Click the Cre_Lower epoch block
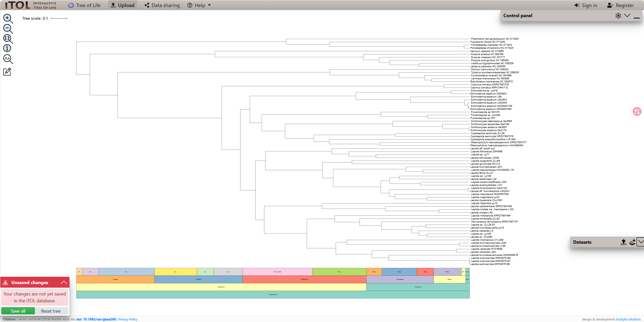The image size is (644, 322). coord(277,272)
